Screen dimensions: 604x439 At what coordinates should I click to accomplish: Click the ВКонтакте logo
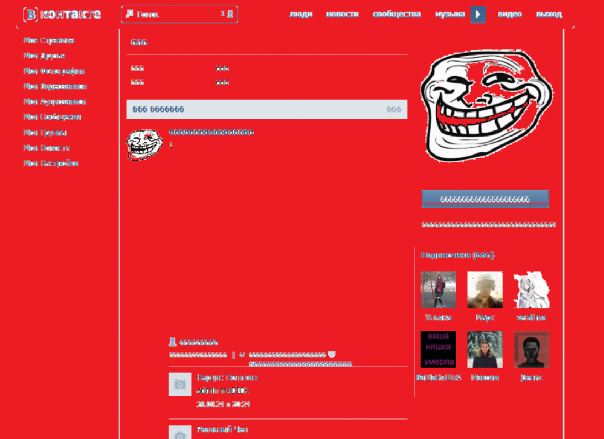tap(62, 15)
